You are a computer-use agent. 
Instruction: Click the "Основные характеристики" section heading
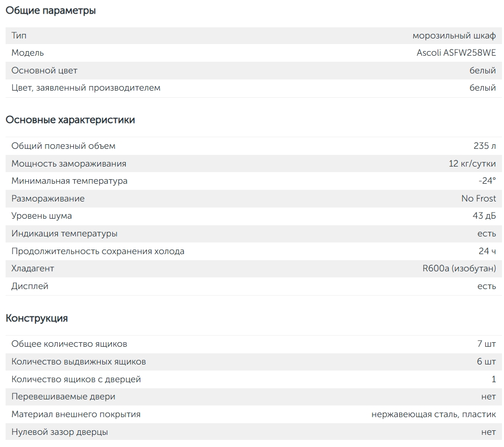[70, 120]
